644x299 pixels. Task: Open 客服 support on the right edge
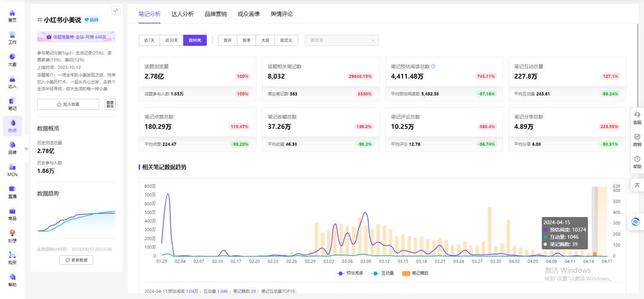637,118
